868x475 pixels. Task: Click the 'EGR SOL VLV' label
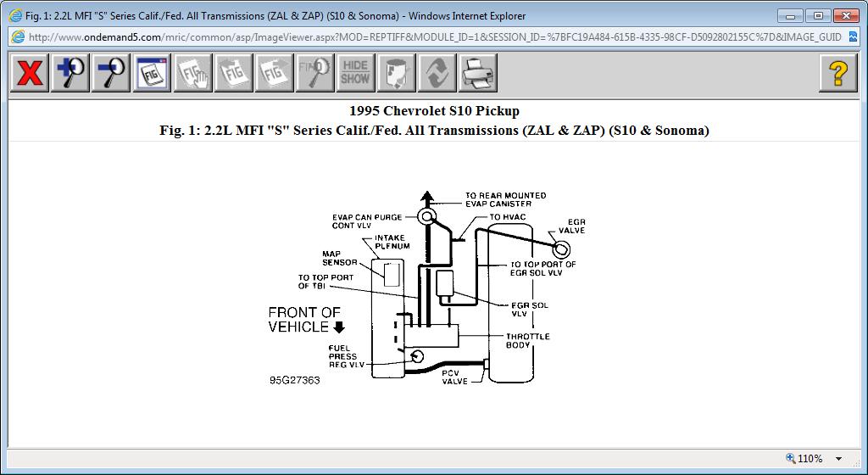529,310
